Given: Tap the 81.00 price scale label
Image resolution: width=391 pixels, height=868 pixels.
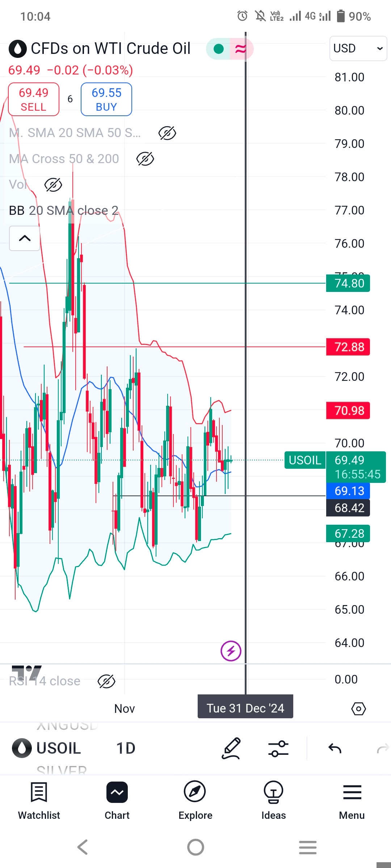Looking at the screenshot, I should (x=349, y=77).
